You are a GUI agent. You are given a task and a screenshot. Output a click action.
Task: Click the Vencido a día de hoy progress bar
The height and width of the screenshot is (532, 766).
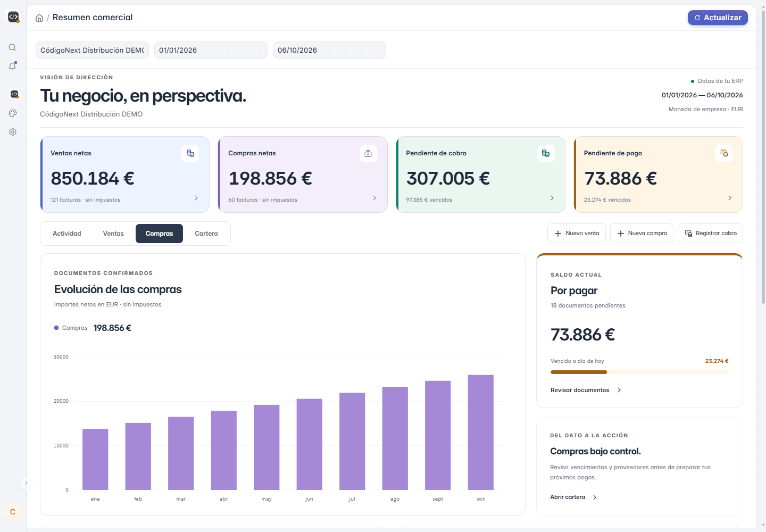[x=639, y=372]
